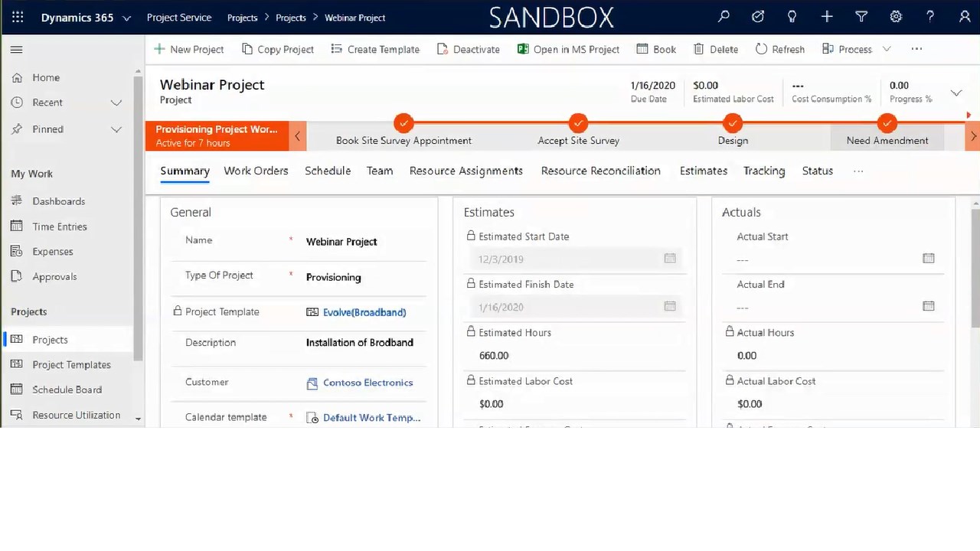Switch to the Summary tab
The width and height of the screenshot is (980, 551).
(185, 171)
